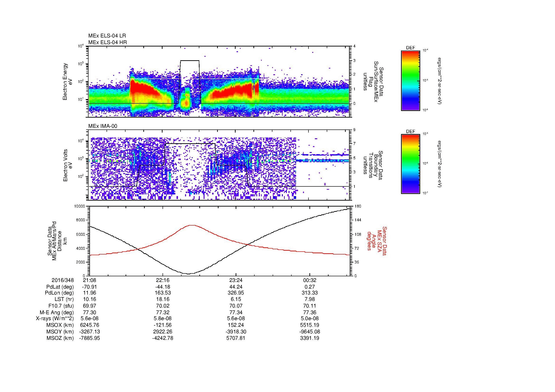Click the altitude axis tick '2000'

(81, 262)
